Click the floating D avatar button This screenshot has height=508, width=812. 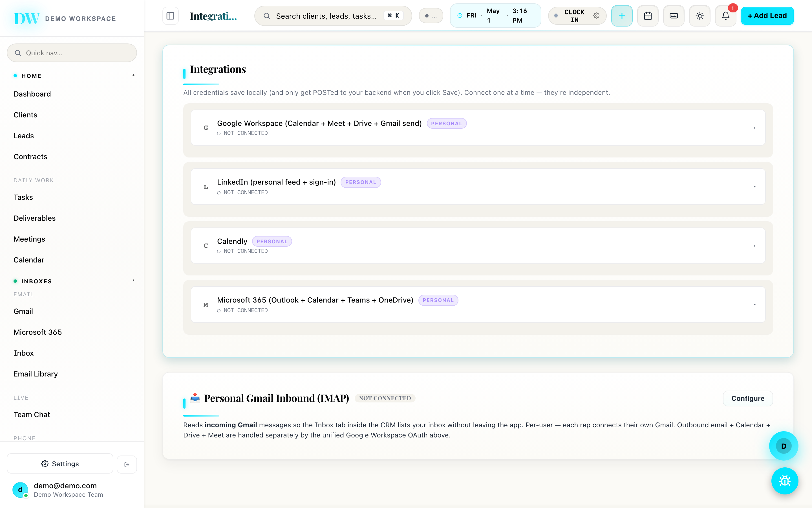click(784, 446)
